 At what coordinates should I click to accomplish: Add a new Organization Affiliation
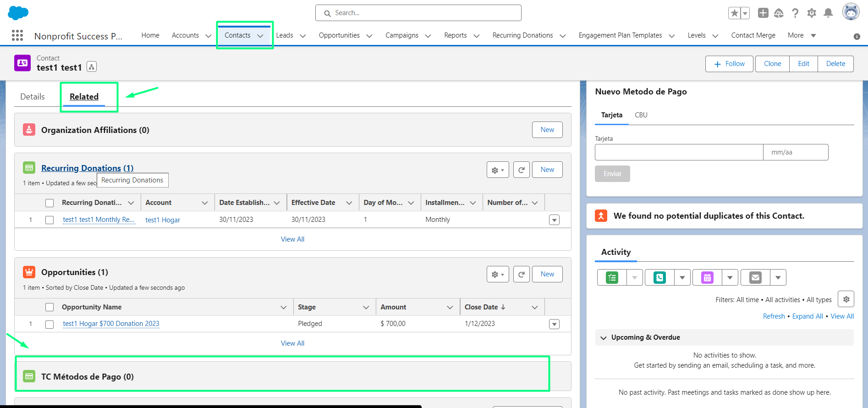click(547, 130)
